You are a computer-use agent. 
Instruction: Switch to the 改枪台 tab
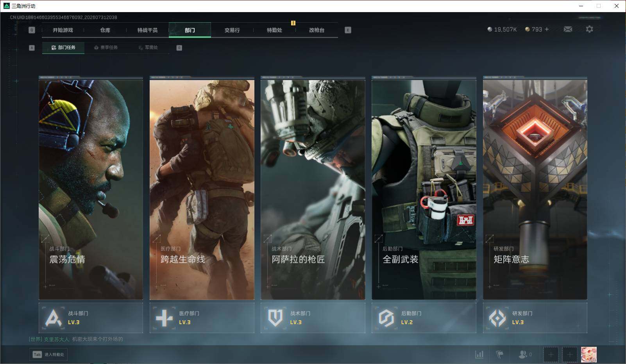(x=317, y=30)
